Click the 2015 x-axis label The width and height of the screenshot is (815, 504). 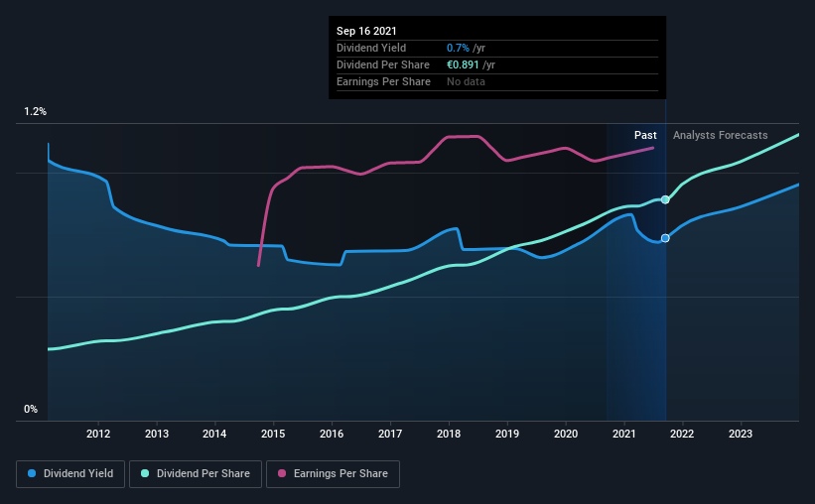click(x=273, y=434)
